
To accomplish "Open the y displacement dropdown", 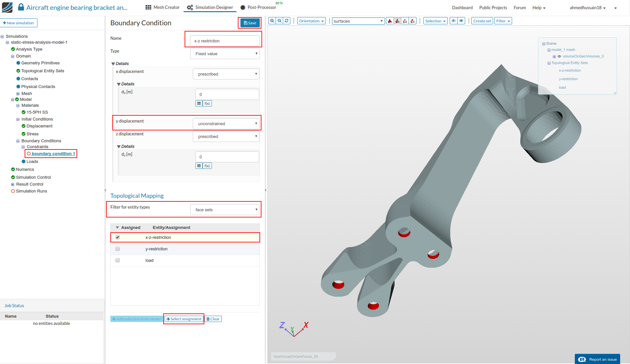I will pyautogui.click(x=226, y=124).
